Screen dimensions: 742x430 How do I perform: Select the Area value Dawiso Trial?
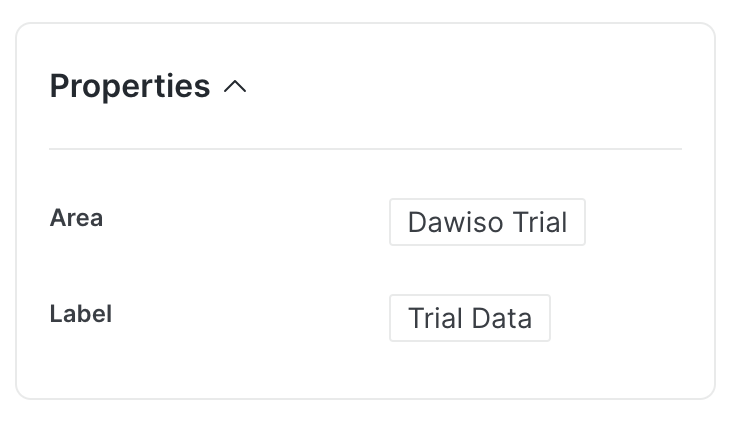pos(487,222)
